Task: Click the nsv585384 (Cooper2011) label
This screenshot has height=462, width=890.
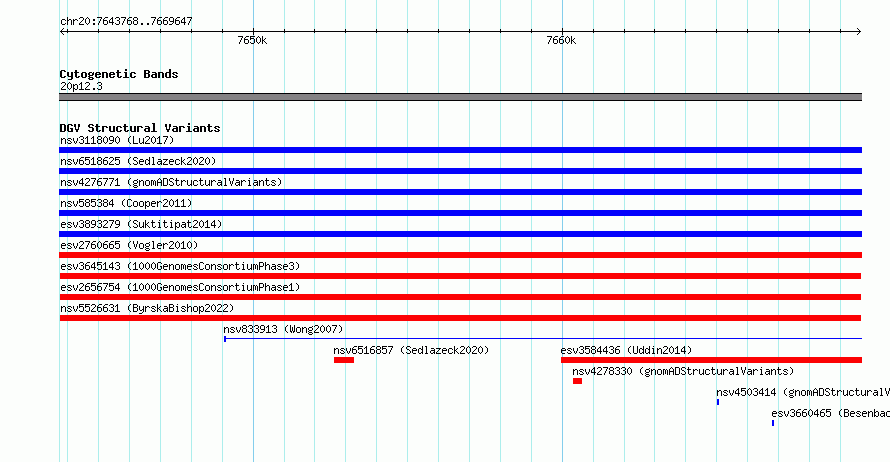Action: pyautogui.click(x=126, y=203)
